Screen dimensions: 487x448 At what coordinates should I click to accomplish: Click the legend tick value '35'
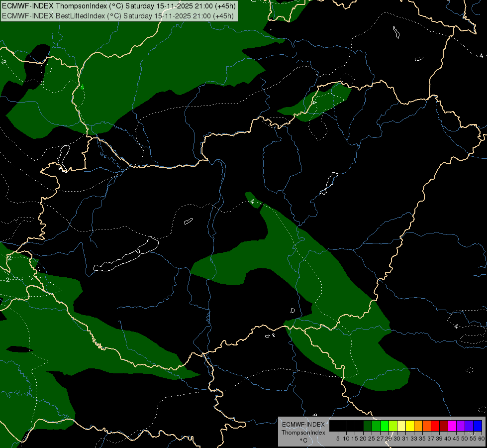point(422,439)
